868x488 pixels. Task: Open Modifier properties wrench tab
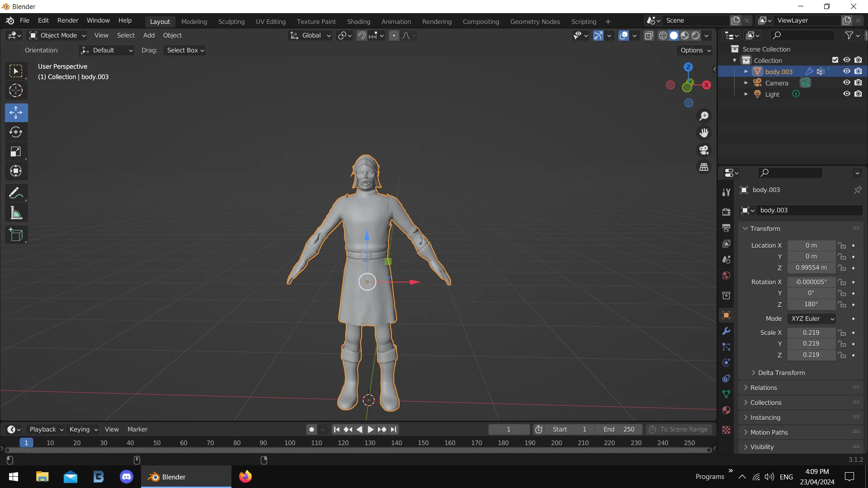click(x=726, y=331)
